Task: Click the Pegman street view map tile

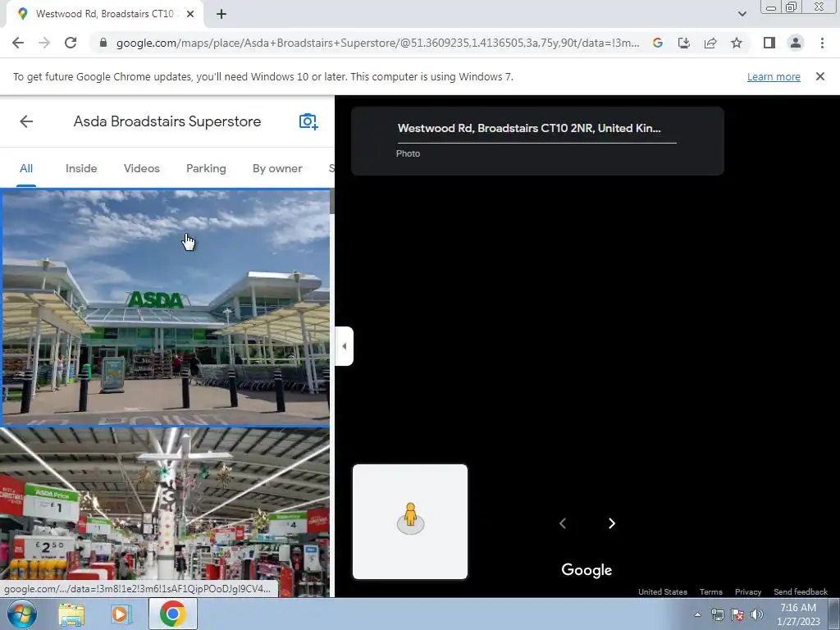Action: pyautogui.click(x=410, y=522)
